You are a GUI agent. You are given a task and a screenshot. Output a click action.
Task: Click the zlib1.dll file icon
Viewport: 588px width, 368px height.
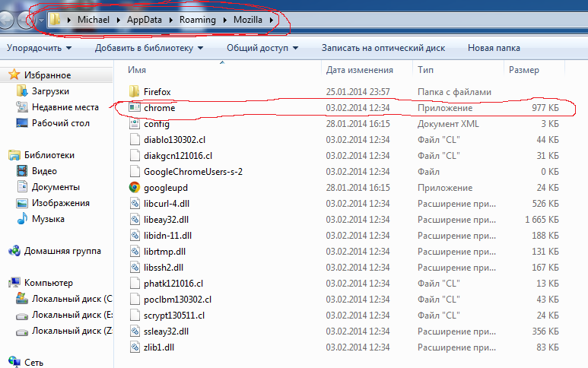[135, 347]
